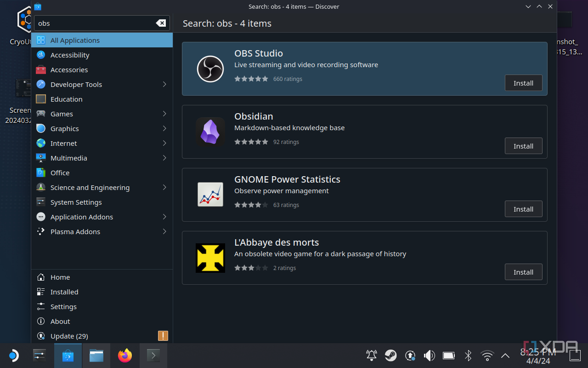Image resolution: width=588 pixels, height=368 pixels.
Task: Open Konsole terminal from the taskbar
Action: [153, 356]
